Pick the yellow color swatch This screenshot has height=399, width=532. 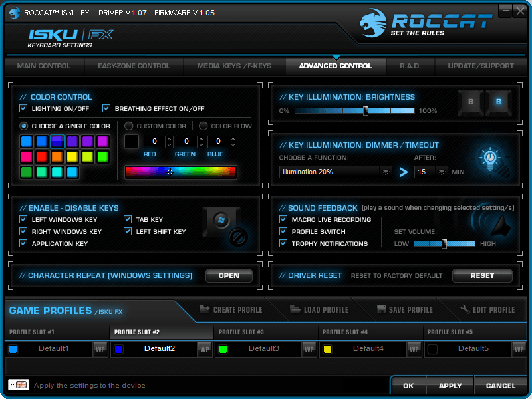coord(72,157)
